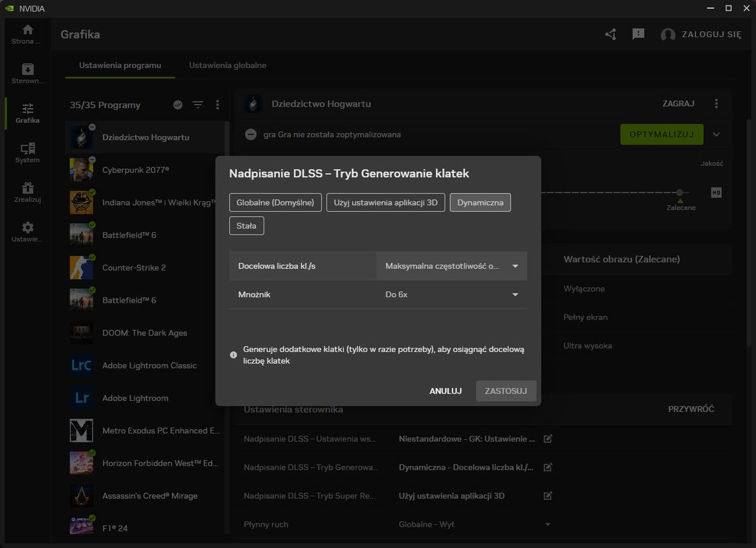
Task: Select the Dynamiczna mode option
Action: coord(480,203)
